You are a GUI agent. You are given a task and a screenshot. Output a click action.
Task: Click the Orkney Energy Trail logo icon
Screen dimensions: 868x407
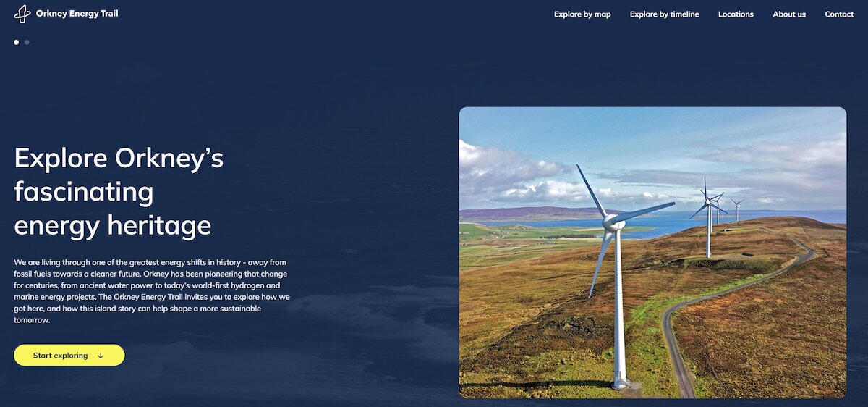tap(22, 14)
